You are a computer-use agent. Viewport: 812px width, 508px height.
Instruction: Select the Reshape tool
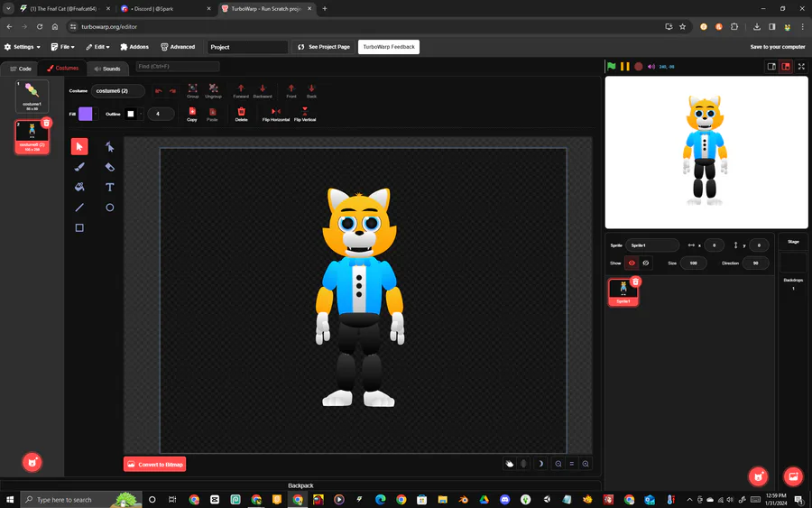tap(109, 146)
